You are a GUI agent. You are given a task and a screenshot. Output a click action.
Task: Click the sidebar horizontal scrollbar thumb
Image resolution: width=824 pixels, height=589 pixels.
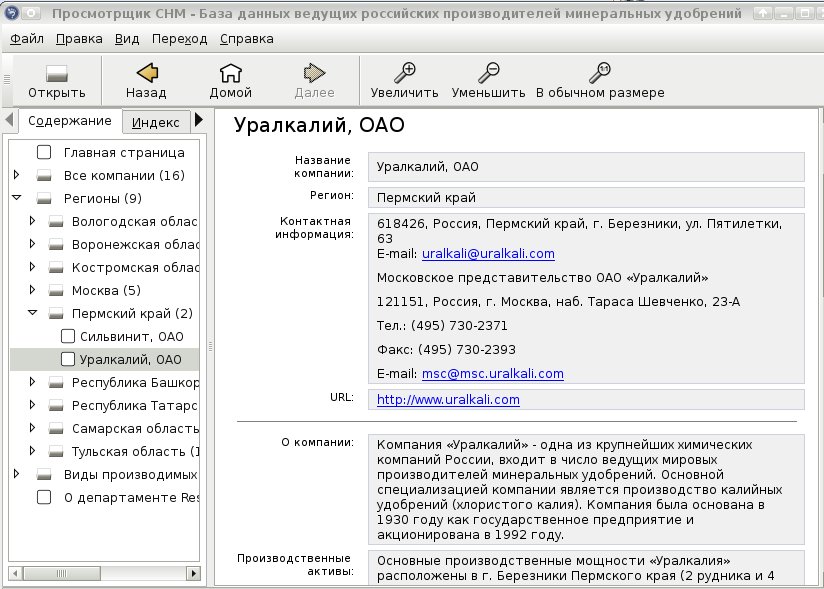coord(62,573)
